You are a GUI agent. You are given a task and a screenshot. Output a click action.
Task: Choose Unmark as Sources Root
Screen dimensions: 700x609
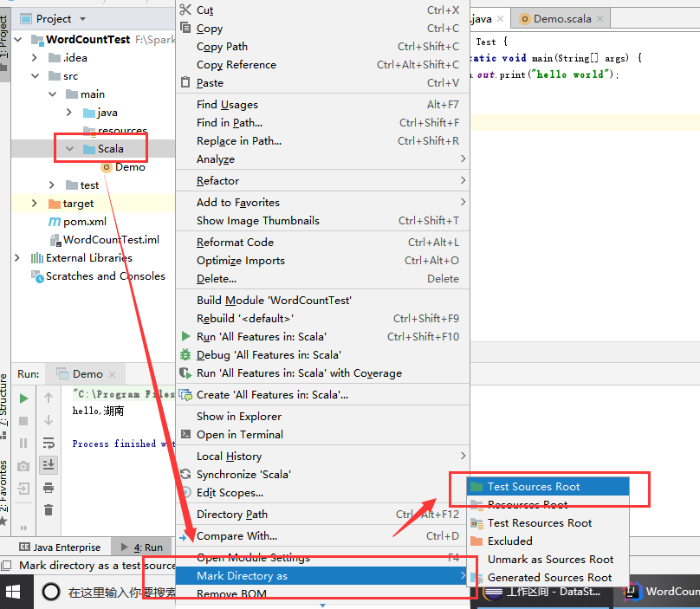(548, 560)
